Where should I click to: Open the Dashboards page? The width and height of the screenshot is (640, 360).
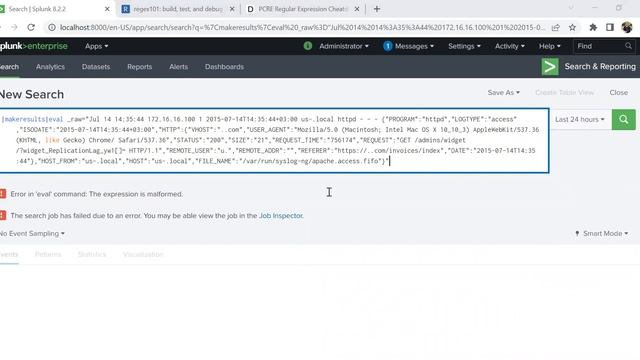tap(224, 67)
